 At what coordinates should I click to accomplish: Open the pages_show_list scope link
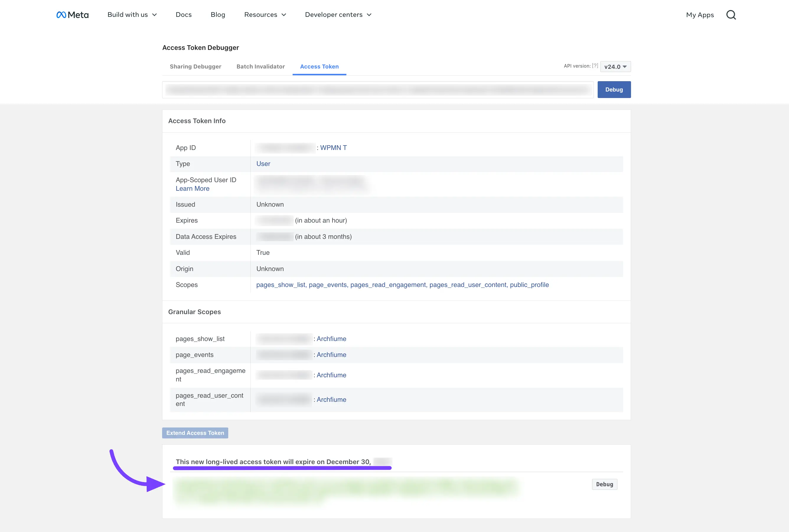pos(281,285)
